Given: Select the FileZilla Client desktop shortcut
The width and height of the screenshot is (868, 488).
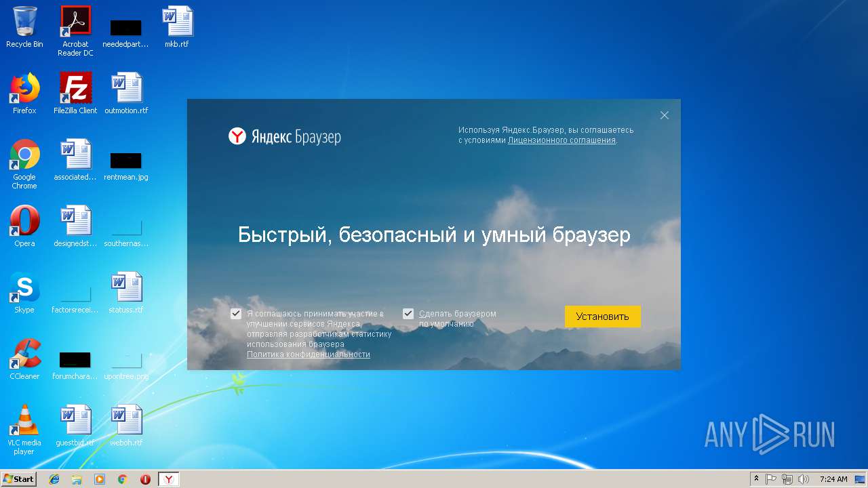Looking at the screenshot, I should tap(75, 94).
